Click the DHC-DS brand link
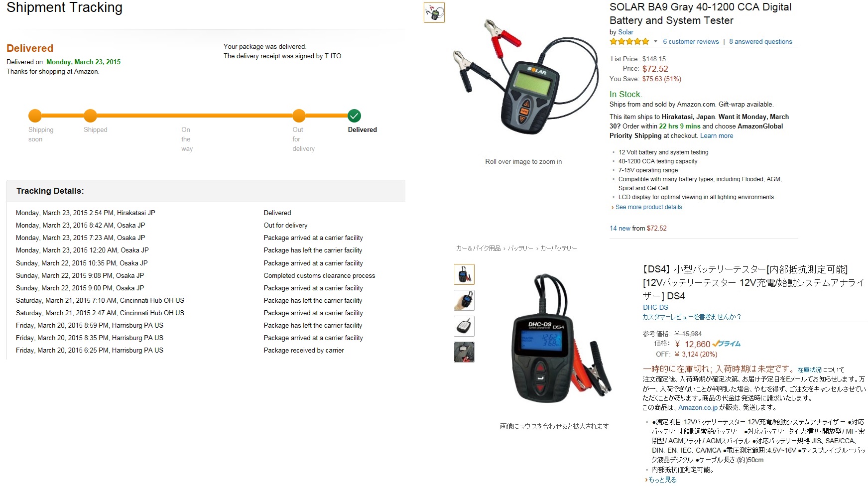This screenshot has width=868, height=493. (x=655, y=307)
